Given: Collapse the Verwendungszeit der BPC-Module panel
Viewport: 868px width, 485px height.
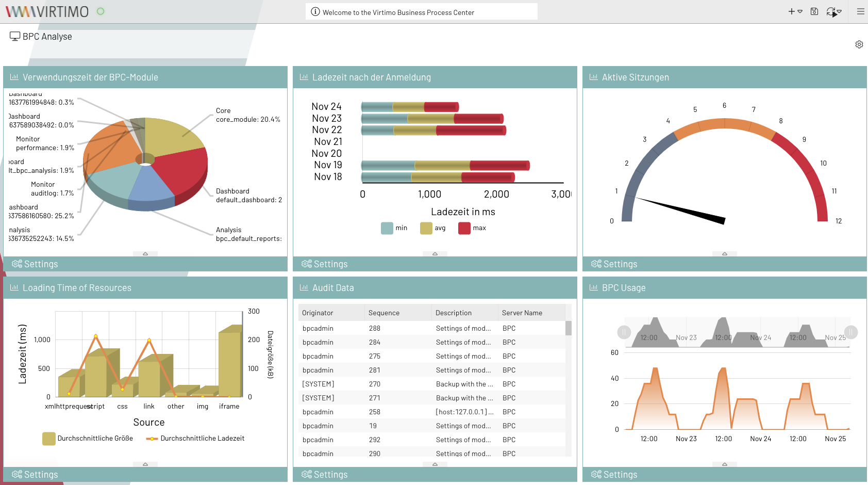Looking at the screenshot, I should [145, 253].
